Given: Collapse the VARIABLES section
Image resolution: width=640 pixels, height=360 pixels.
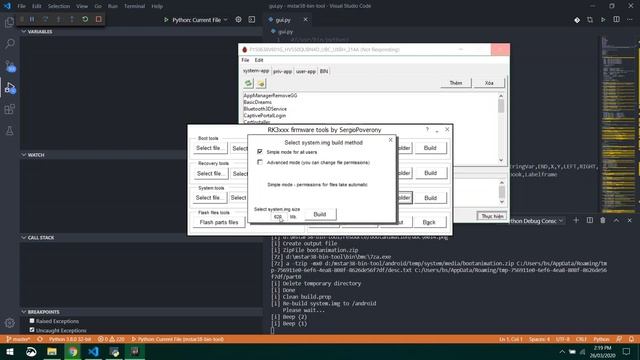Looking at the screenshot, I should [x=24, y=31].
